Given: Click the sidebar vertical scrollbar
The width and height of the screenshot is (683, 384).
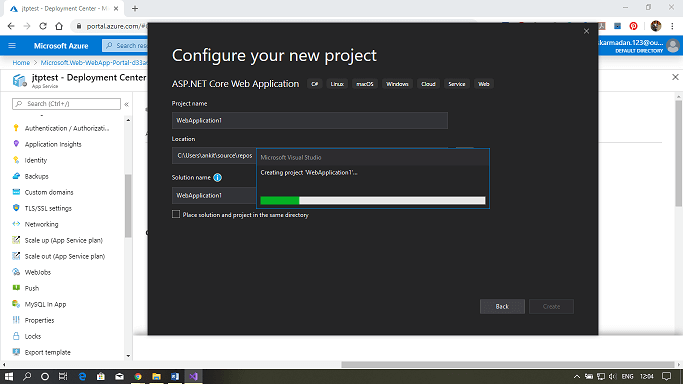Looking at the screenshot, I should tap(128, 205).
